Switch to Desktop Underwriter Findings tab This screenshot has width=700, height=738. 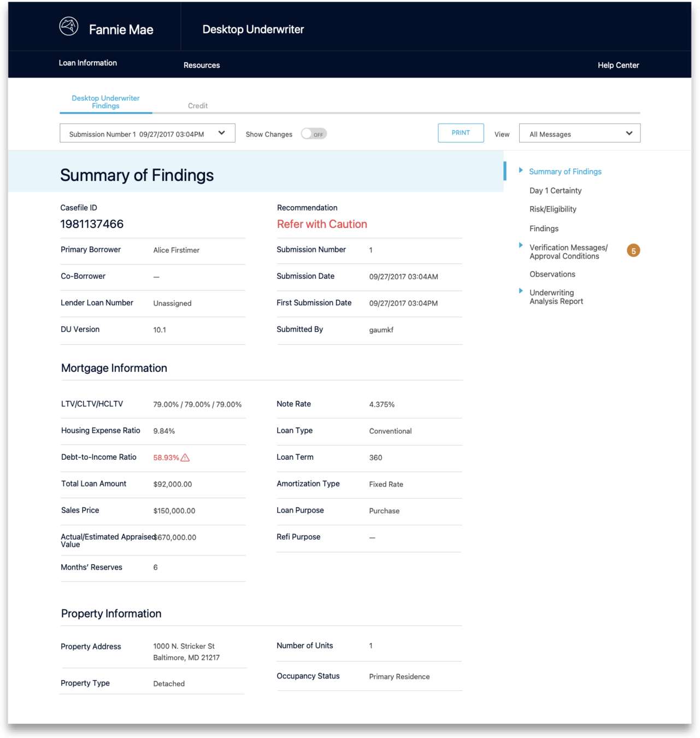pyautogui.click(x=105, y=102)
